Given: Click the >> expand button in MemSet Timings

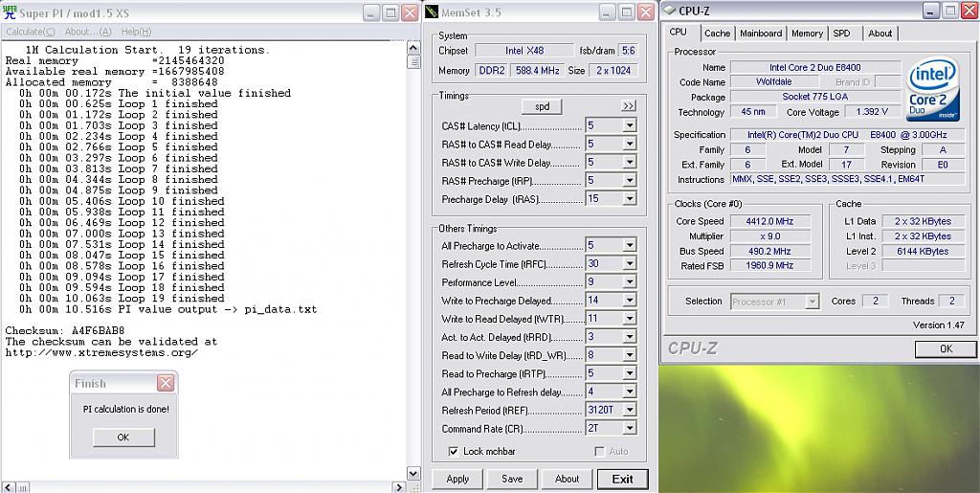Looking at the screenshot, I should click(629, 106).
